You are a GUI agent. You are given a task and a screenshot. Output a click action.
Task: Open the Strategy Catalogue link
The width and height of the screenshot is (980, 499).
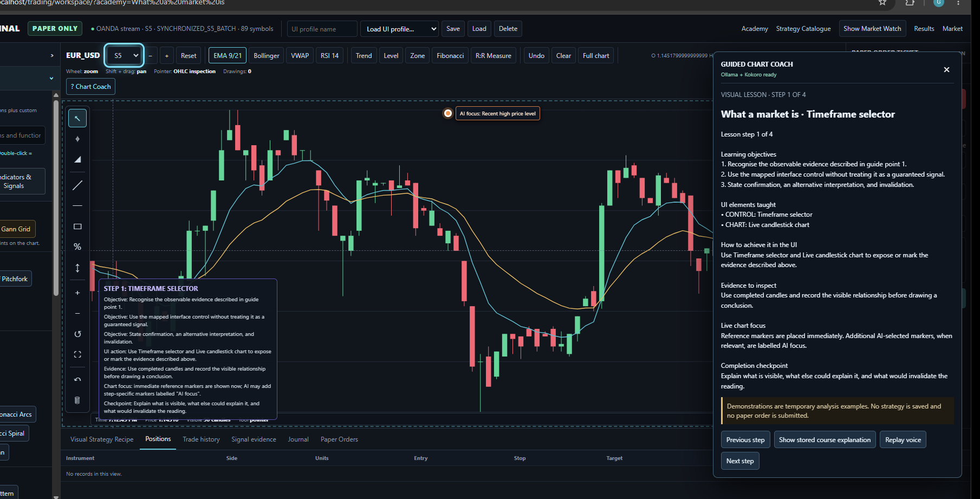(x=803, y=29)
